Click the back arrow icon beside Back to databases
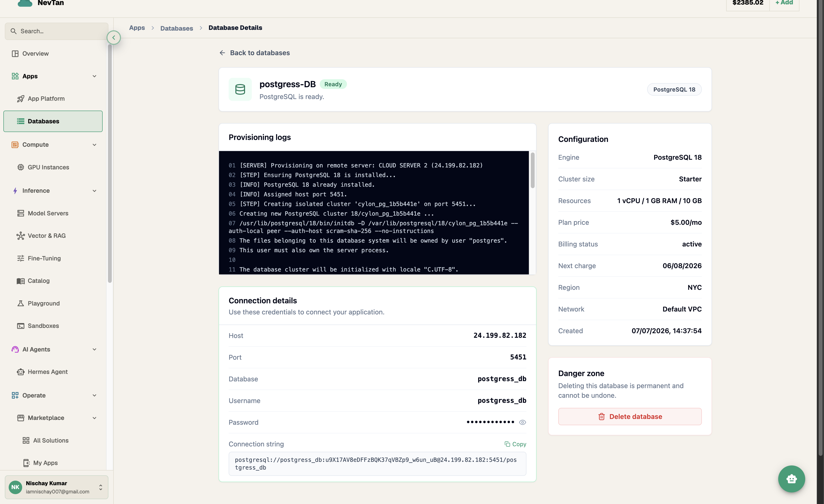The height and width of the screenshot is (504, 824). [222, 53]
